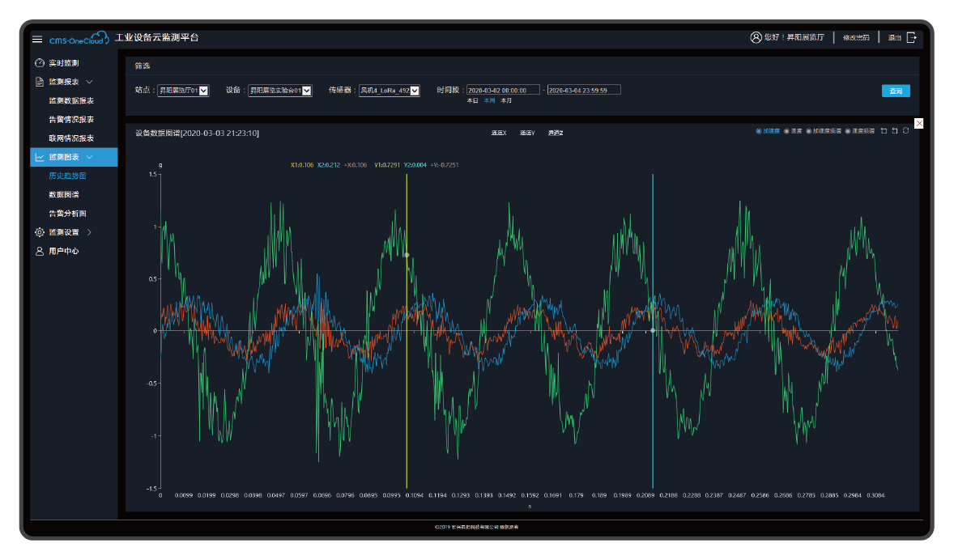Toggle the 通道Y legend series
The image size is (954, 560).
(527, 133)
